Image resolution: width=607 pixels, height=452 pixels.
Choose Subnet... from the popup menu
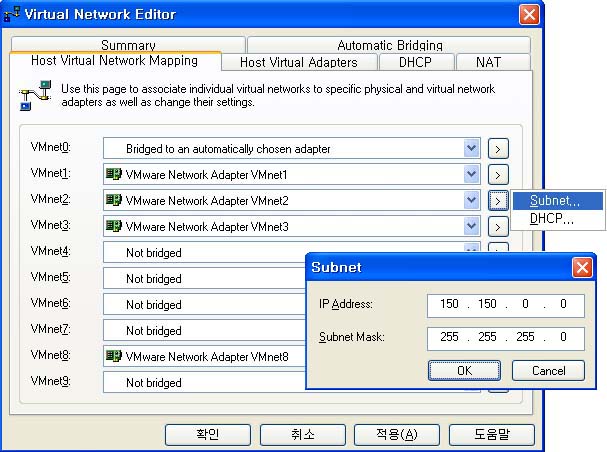557,200
